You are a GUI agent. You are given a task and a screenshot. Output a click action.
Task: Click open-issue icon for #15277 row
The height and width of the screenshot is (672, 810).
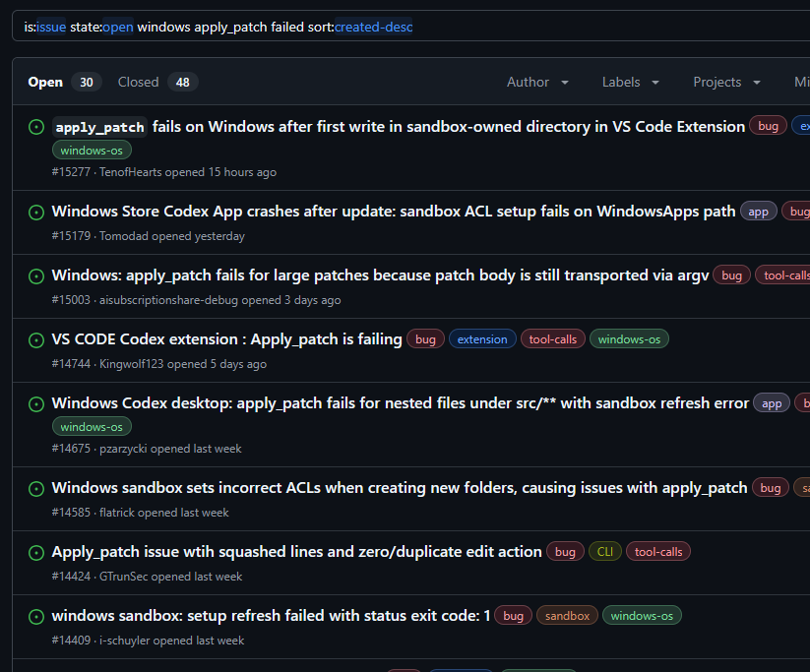tap(36, 127)
